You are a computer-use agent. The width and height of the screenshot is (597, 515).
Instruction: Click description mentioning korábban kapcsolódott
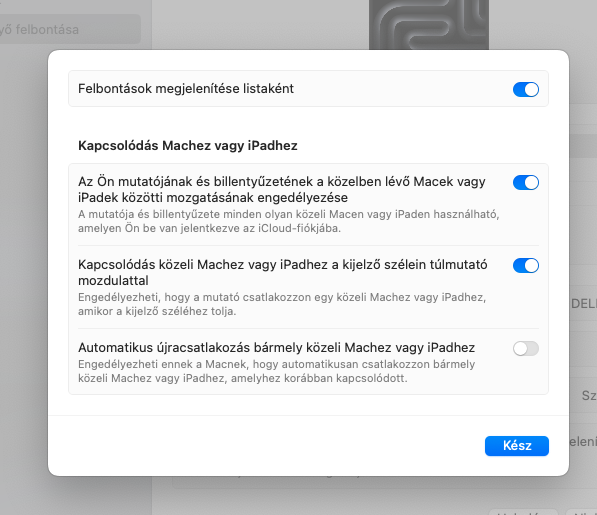click(x=276, y=371)
